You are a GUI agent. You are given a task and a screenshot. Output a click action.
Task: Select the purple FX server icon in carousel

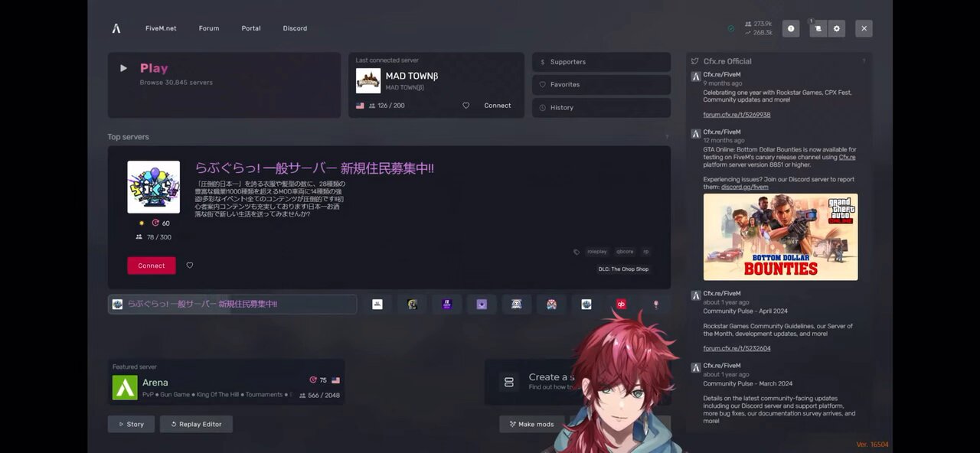[x=447, y=305]
